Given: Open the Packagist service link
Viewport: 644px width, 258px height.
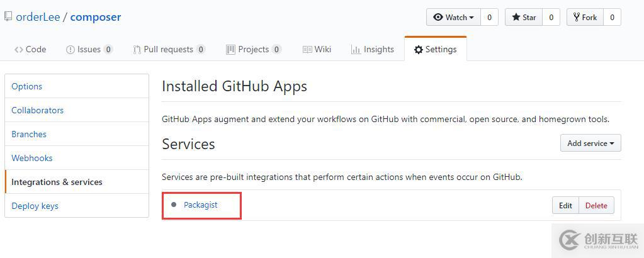Looking at the screenshot, I should point(200,205).
